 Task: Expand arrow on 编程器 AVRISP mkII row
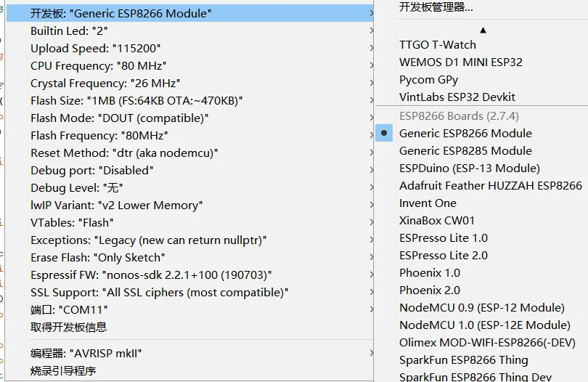coord(371,354)
